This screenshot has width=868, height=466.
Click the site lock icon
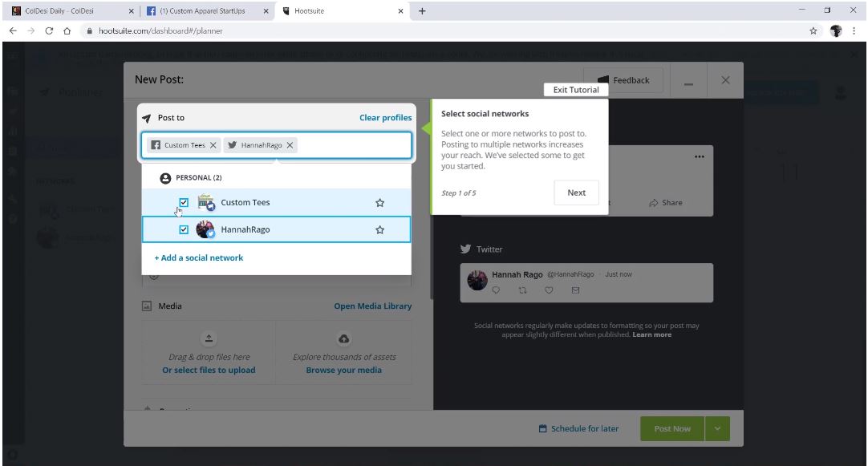point(89,31)
